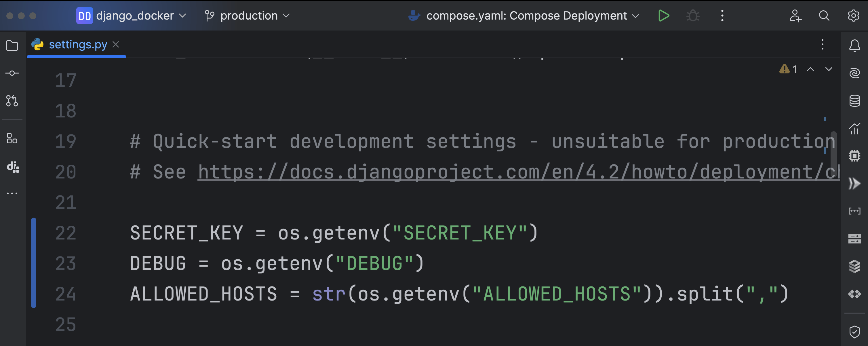
Task: Run the Compose Deployment configuration
Action: [x=663, y=16]
